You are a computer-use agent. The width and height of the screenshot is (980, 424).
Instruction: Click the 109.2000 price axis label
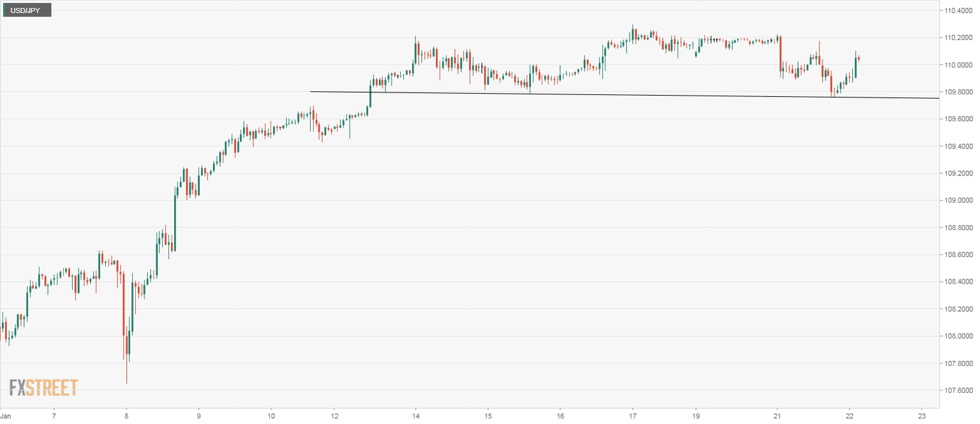tap(958, 173)
